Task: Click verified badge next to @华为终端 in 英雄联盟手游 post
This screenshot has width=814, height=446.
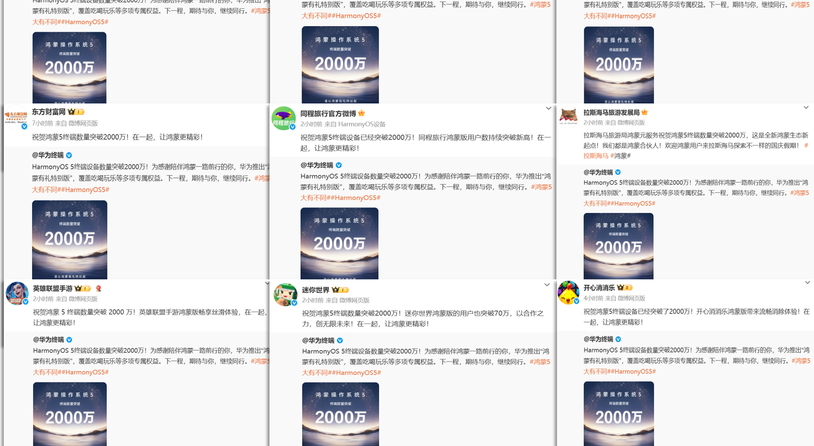Action: [69, 340]
